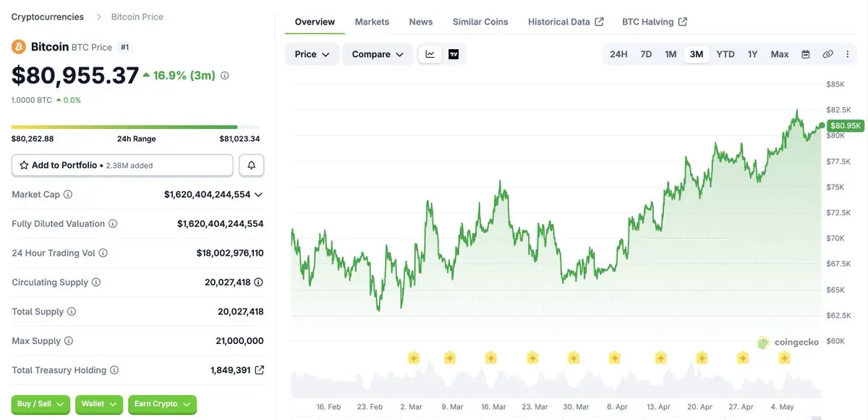Viewport: 868px width, 420px height.
Task: Open the three-dot chart options menu
Action: pyautogui.click(x=847, y=54)
